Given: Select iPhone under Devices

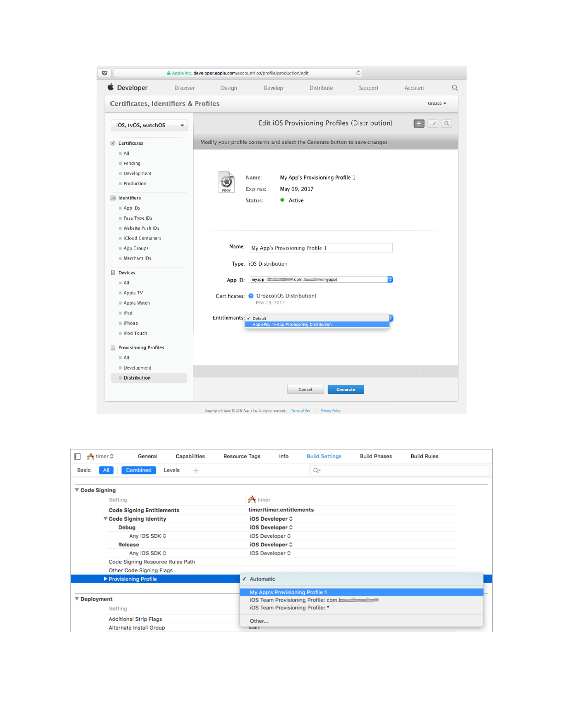Looking at the screenshot, I should pos(131,323).
